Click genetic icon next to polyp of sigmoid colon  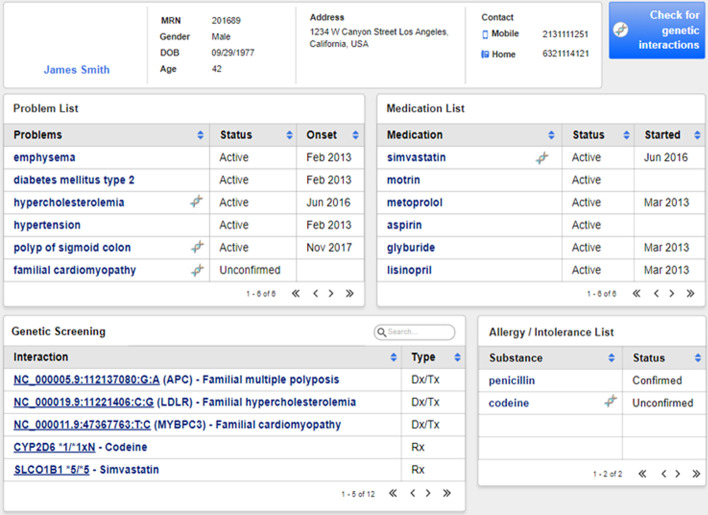(x=197, y=247)
